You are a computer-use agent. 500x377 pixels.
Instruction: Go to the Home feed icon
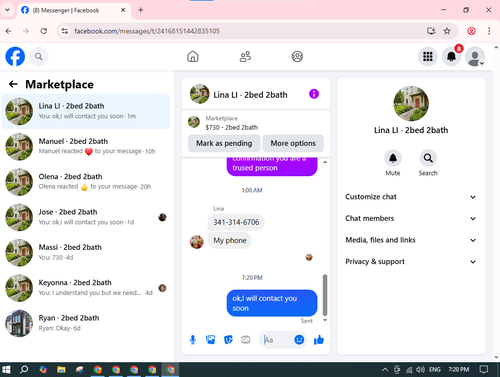coord(193,56)
